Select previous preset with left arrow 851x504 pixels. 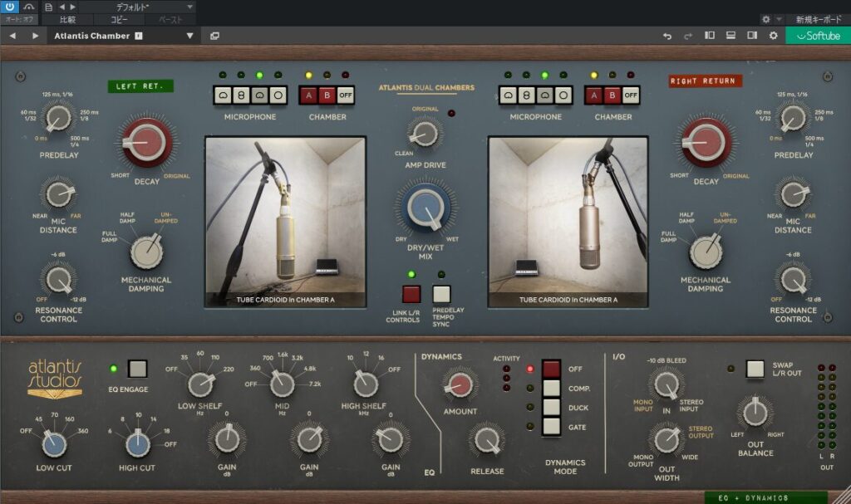coord(12,36)
